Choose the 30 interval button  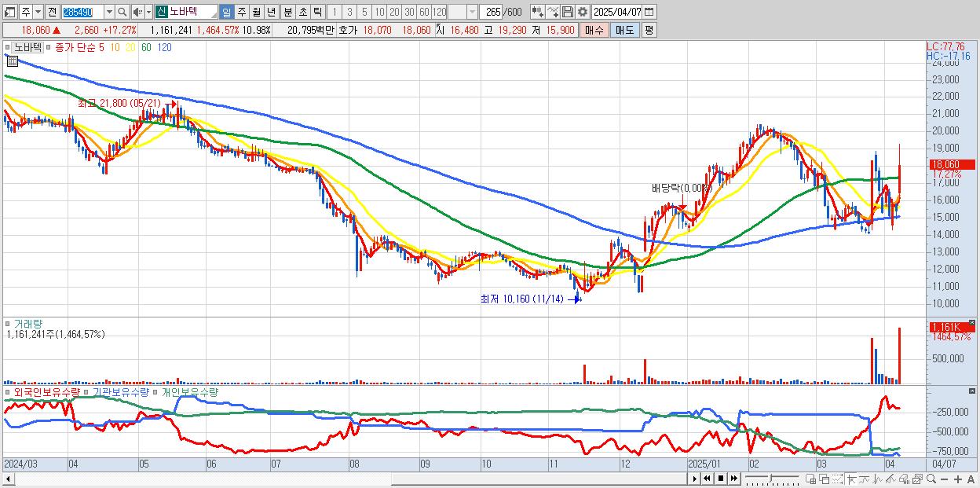pyautogui.click(x=409, y=13)
